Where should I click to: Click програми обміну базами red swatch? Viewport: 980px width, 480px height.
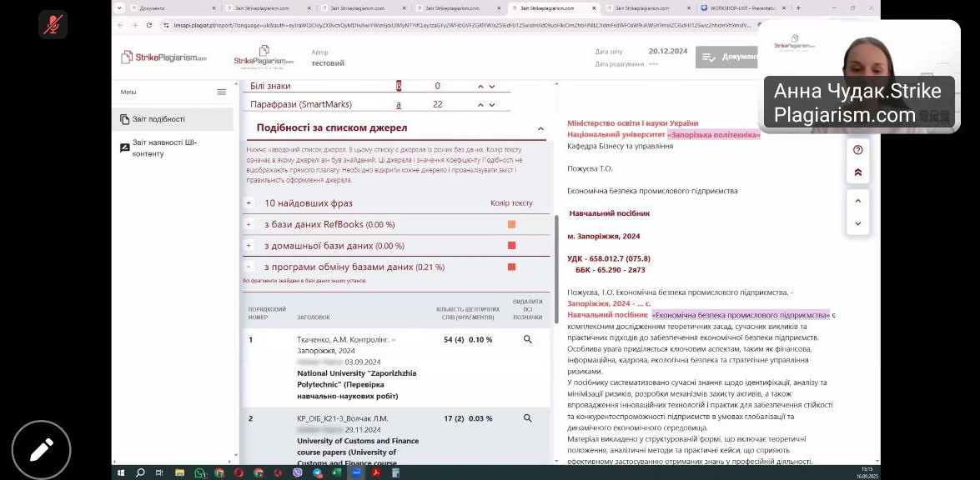pos(512,267)
